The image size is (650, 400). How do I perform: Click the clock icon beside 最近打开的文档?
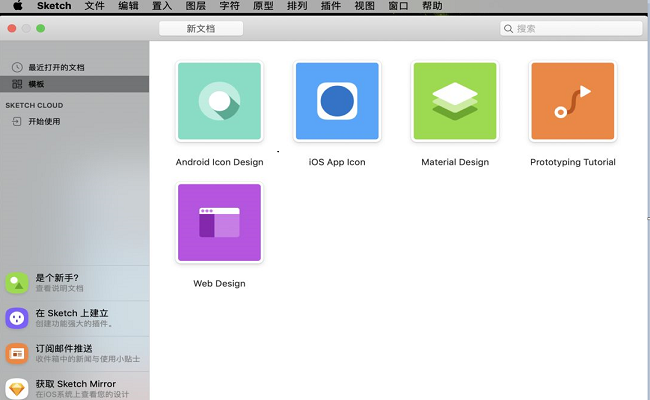(x=17, y=67)
